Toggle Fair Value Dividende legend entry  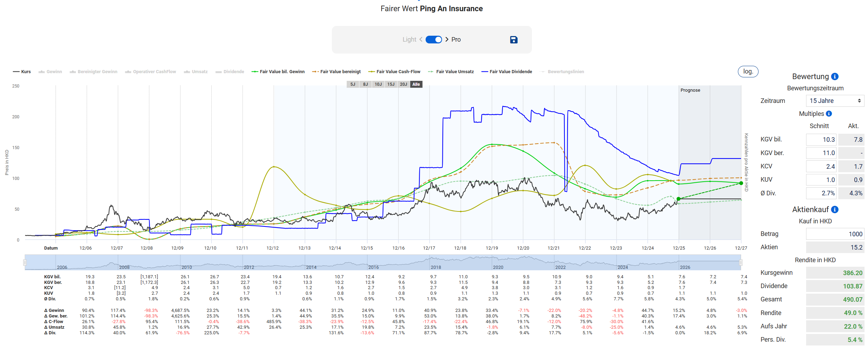coord(507,72)
